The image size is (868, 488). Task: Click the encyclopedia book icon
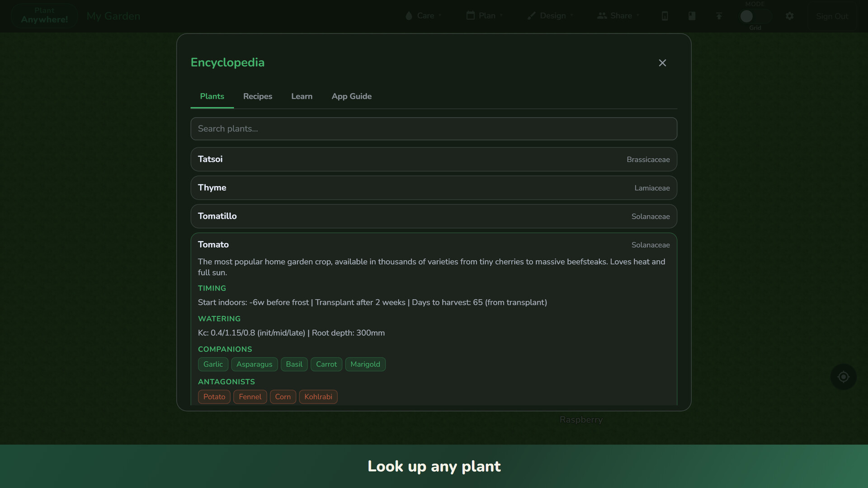tap(692, 16)
